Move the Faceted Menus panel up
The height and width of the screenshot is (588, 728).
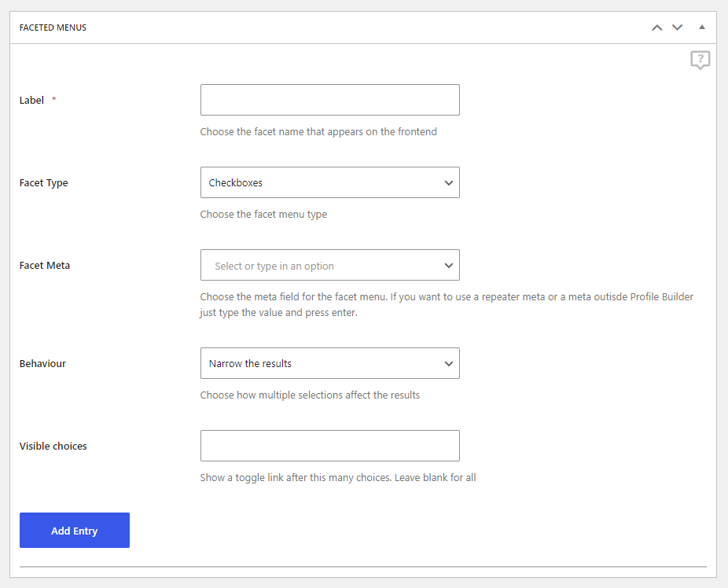(x=657, y=28)
